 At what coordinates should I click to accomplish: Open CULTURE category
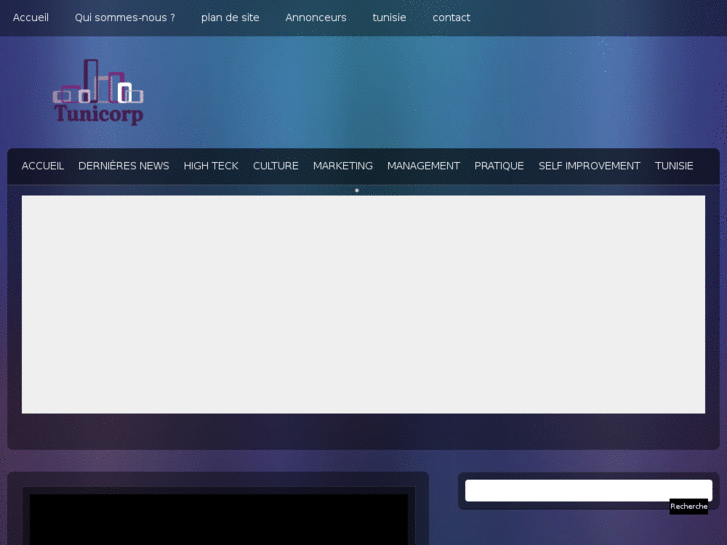point(275,166)
